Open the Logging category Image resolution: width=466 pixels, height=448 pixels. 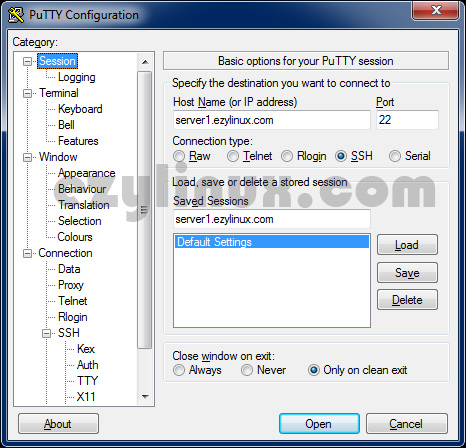click(x=77, y=77)
